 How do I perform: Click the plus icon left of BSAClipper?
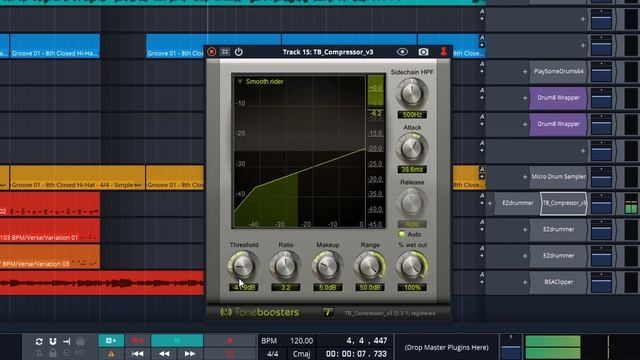pyautogui.click(x=525, y=282)
